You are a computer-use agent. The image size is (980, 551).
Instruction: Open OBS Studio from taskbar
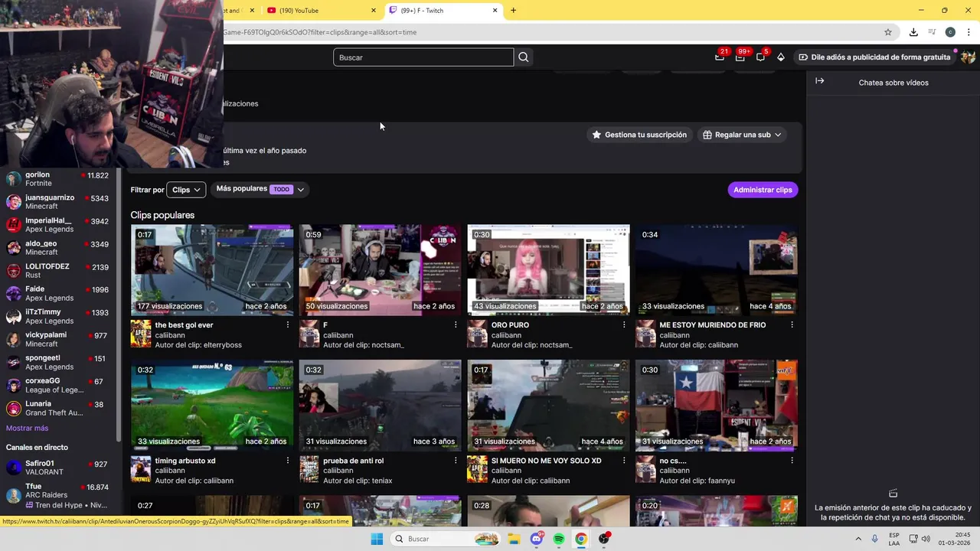pos(604,539)
